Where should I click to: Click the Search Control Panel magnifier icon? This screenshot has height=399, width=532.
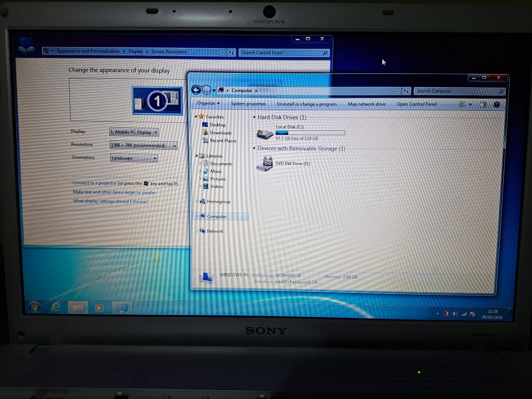pos(325,53)
